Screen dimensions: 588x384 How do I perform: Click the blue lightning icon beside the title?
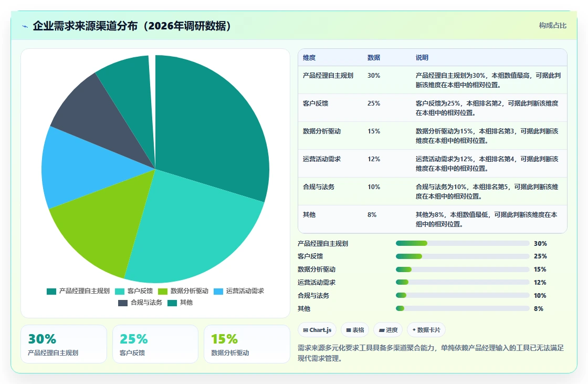[25, 26]
